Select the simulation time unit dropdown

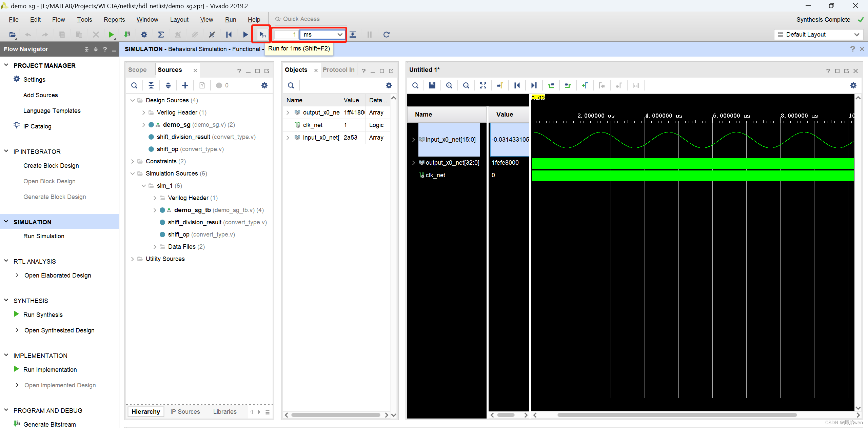pyautogui.click(x=322, y=34)
